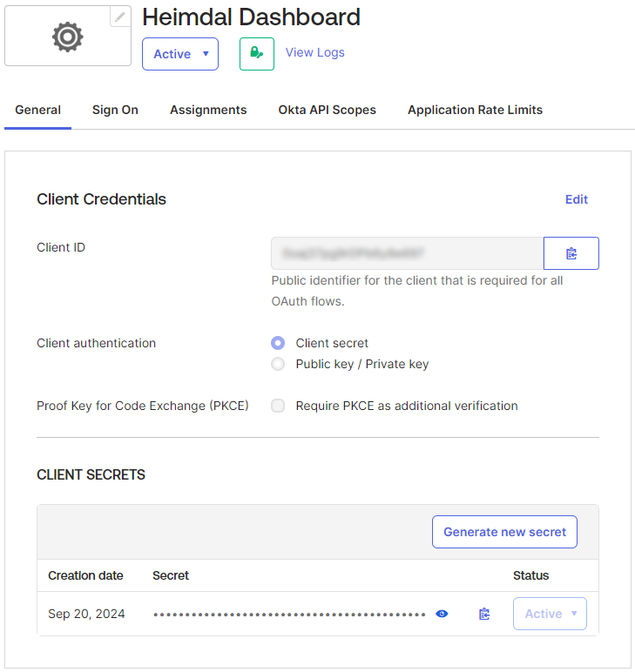Select Public key / Private key option

pyautogui.click(x=278, y=364)
